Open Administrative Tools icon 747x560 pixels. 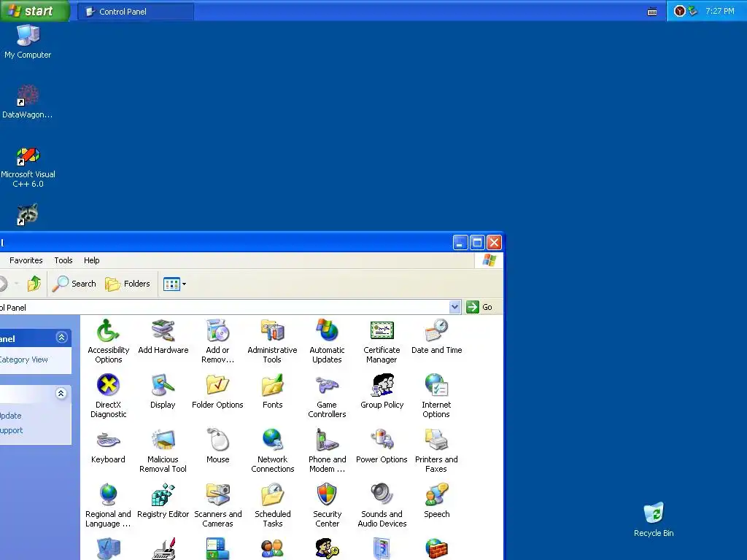coord(273,341)
